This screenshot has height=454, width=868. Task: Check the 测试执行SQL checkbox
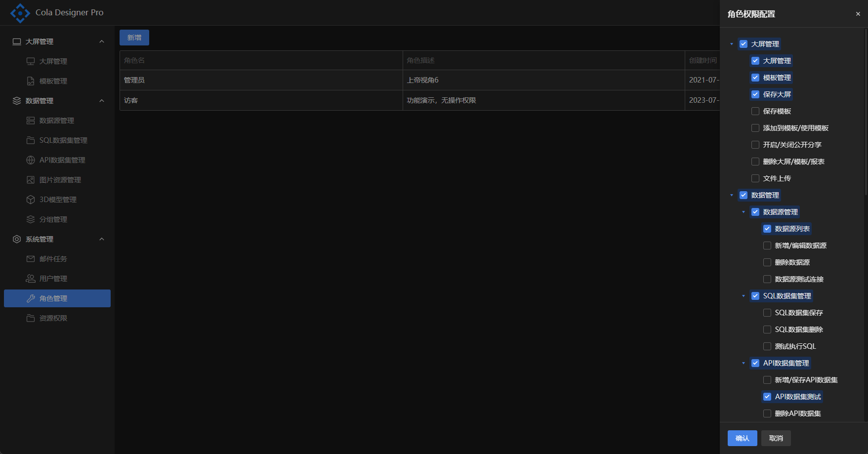pos(767,346)
